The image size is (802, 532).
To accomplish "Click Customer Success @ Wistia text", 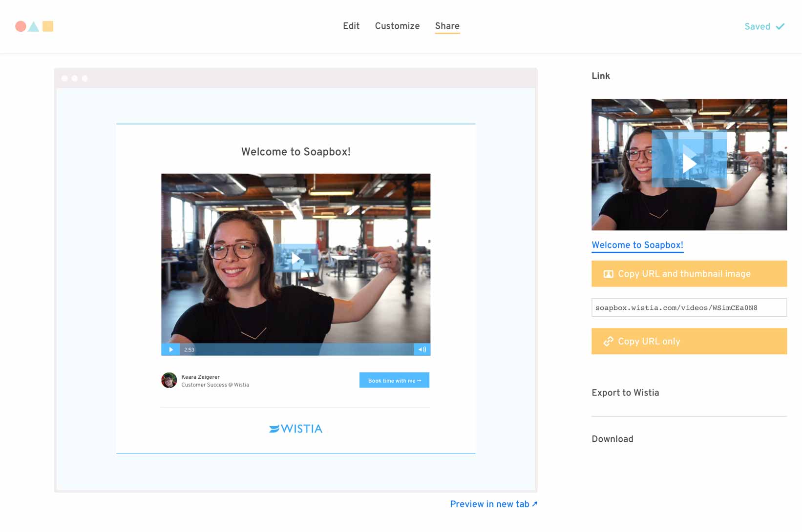I will tap(215, 385).
